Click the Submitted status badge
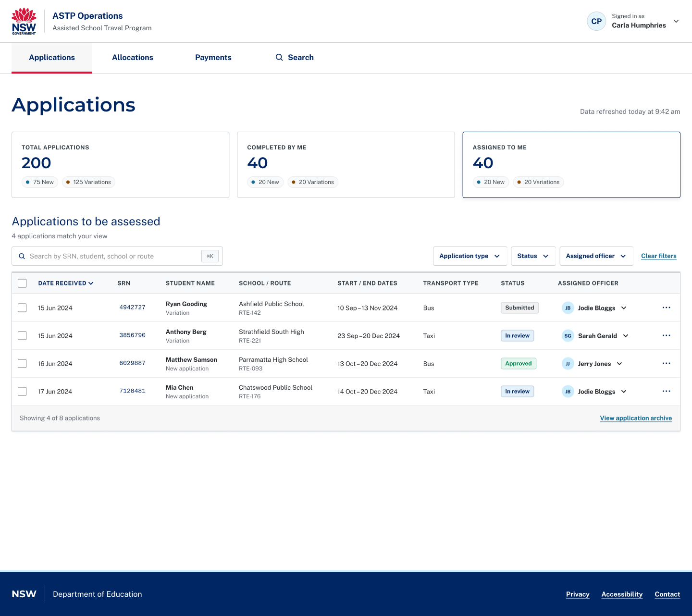 519,308
